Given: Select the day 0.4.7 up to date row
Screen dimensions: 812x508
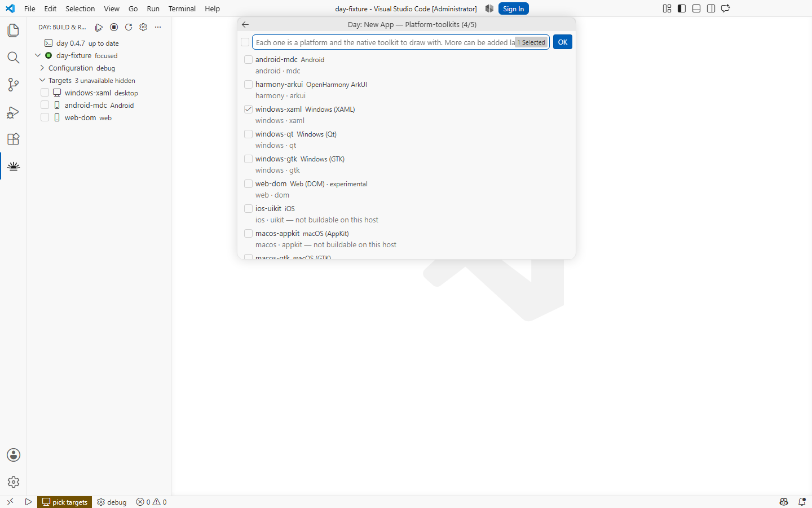Looking at the screenshot, I should (x=99, y=43).
